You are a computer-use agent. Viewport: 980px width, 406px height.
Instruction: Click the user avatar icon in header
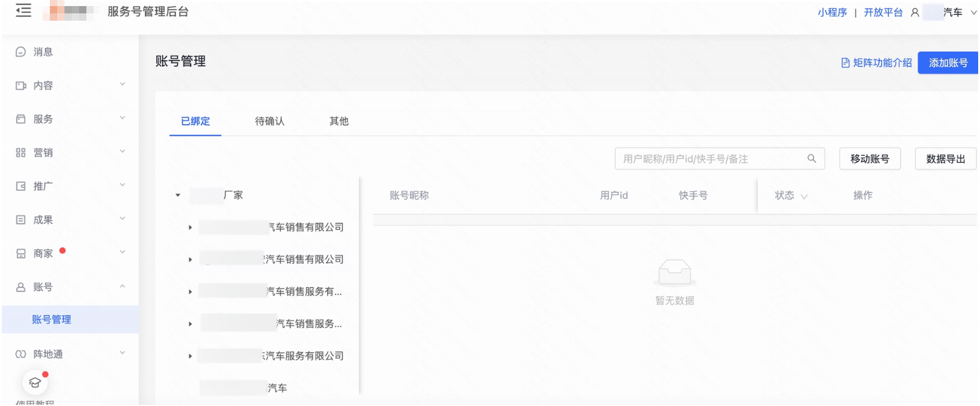[914, 12]
